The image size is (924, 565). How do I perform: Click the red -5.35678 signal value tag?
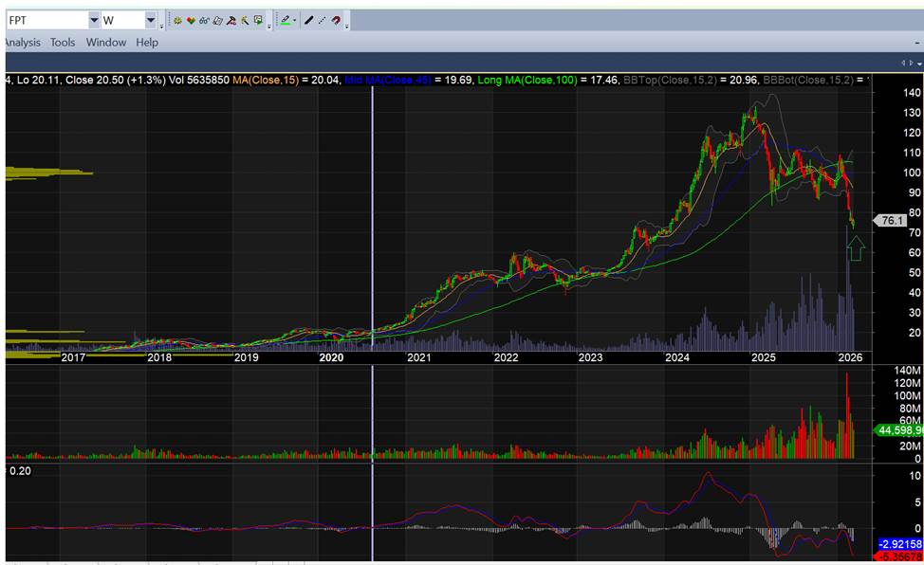pos(900,556)
